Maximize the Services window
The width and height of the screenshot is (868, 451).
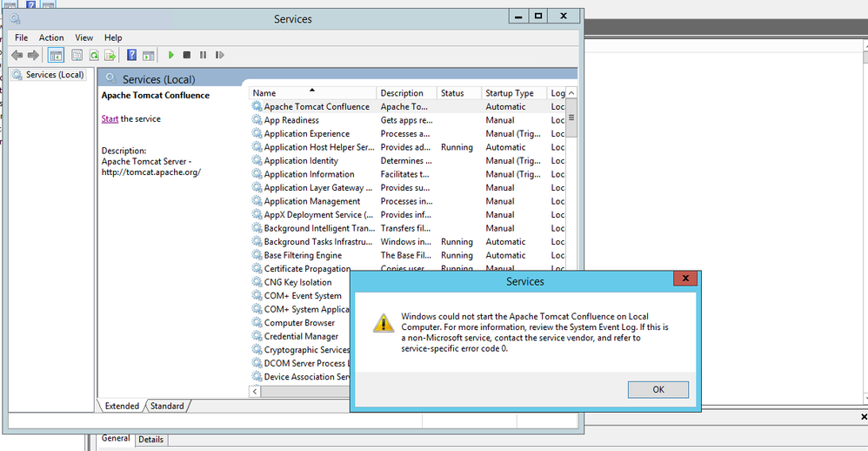[538, 16]
